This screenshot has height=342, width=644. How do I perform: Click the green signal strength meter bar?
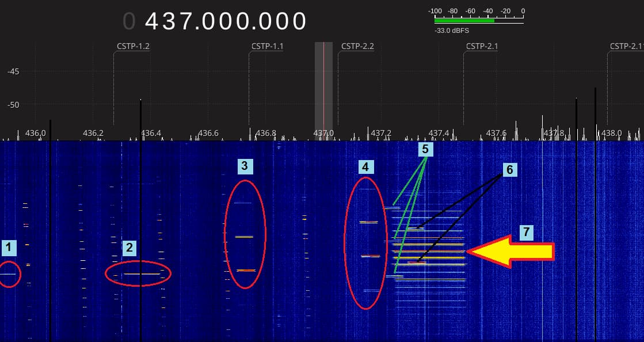(464, 20)
